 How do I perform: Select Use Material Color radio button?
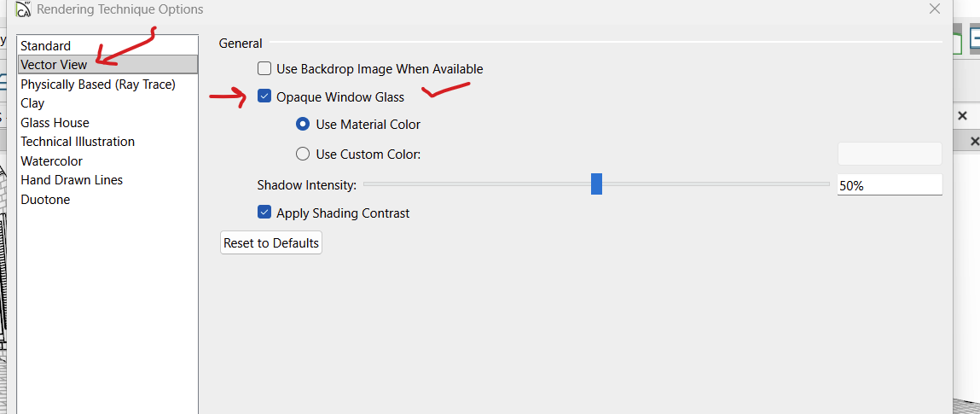pyautogui.click(x=303, y=125)
